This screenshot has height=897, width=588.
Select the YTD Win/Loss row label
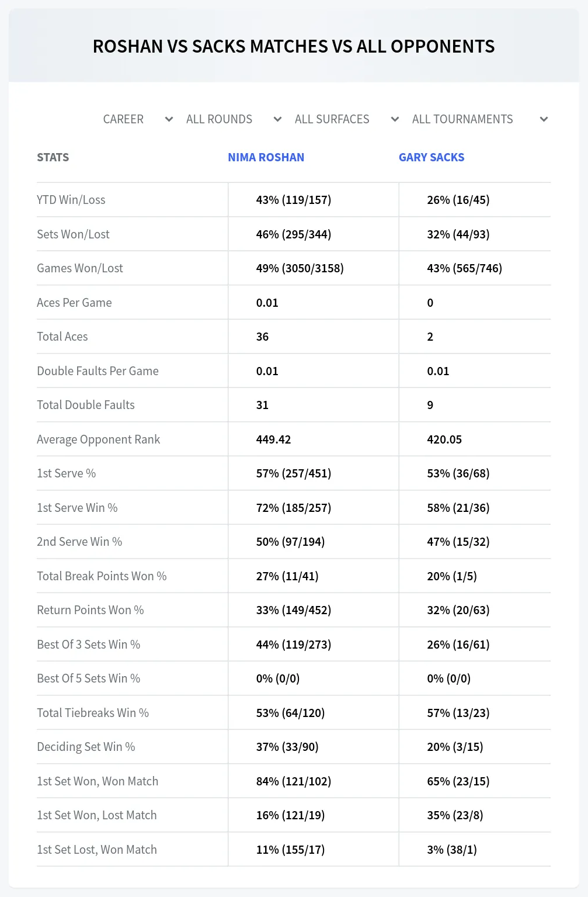(x=71, y=200)
